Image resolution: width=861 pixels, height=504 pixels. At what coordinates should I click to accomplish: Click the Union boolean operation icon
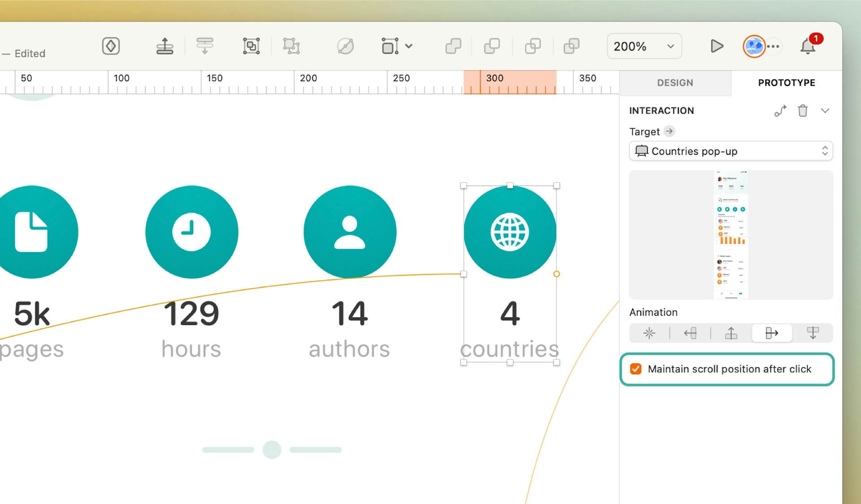[x=453, y=46]
